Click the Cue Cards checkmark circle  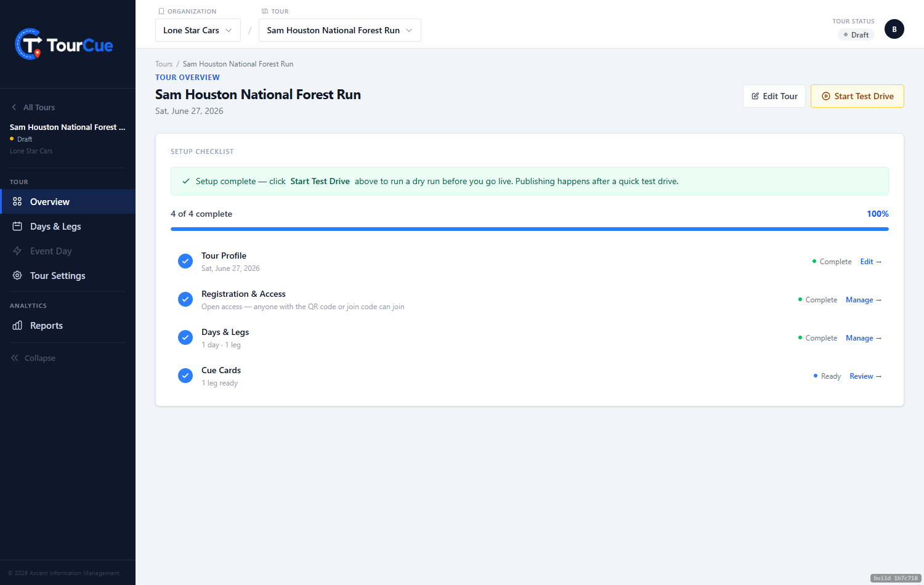click(185, 376)
